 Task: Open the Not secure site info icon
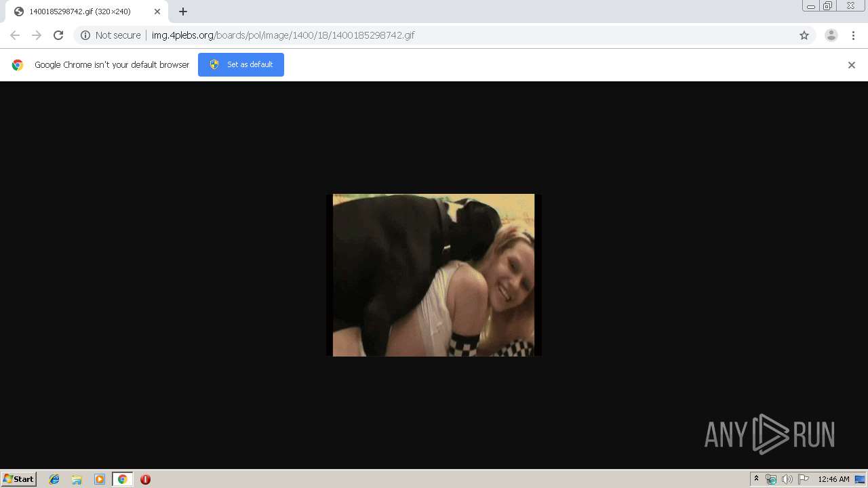pyautogui.click(x=85, y=35)
